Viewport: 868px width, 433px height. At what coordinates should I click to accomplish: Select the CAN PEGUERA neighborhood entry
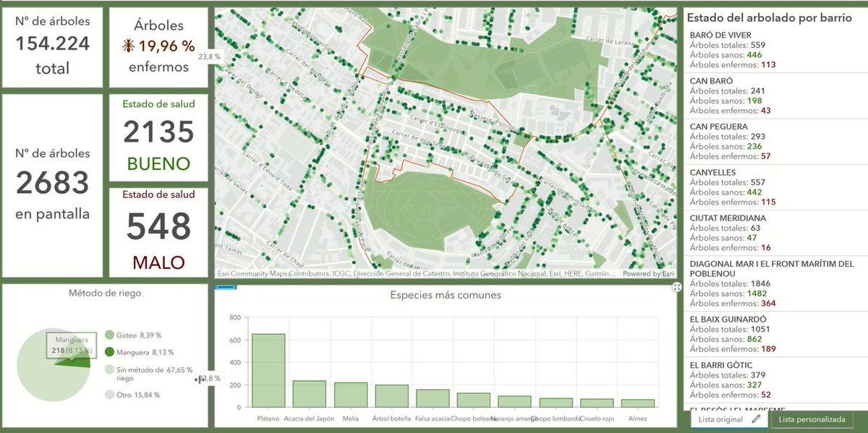tap(774, 141)
